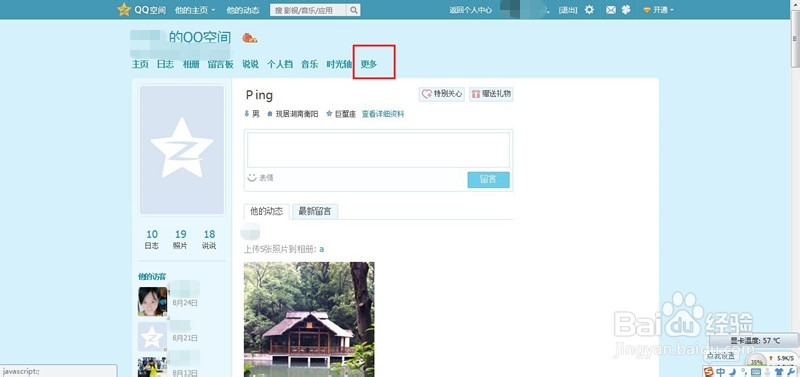Image resolution: width=800 pixels, height=377 pixels.
Task: Click the top search input field
Action: click(x=309, y=10)
